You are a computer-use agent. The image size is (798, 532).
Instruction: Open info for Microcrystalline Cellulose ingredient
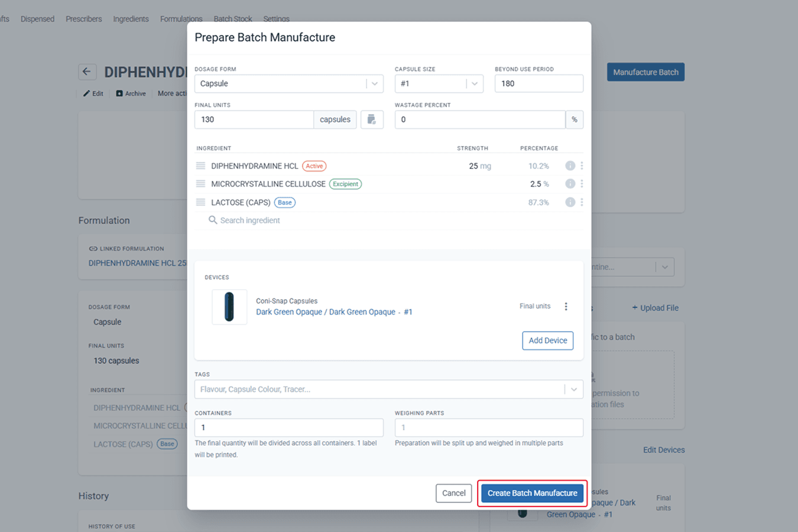(570, 184)
